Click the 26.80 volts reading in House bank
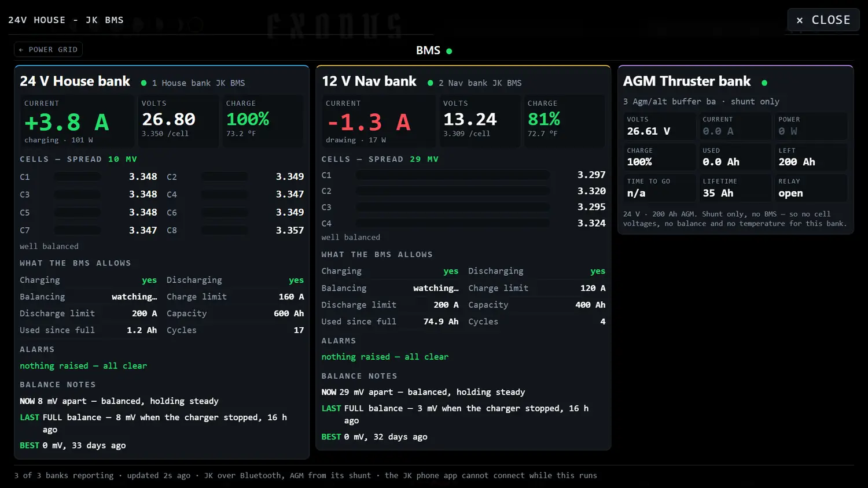 168,119
